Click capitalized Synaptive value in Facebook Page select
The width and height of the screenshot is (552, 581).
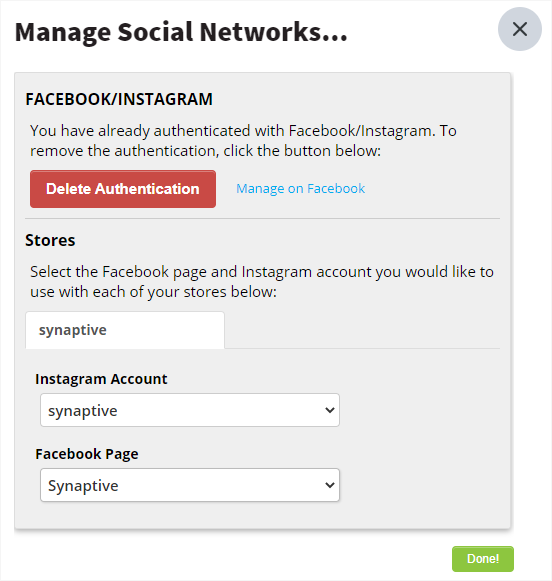click(x=83, y=486)
